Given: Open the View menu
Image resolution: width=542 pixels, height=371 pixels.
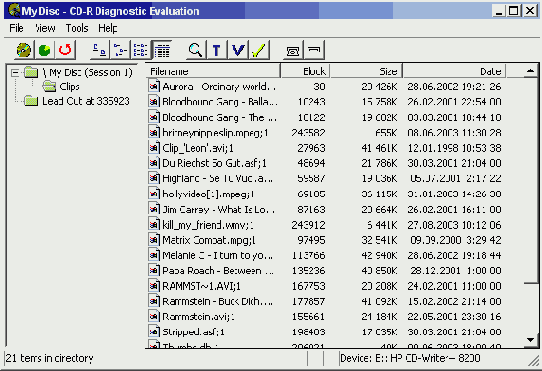Looking at the screenshot, I should pyautogui.click(x=45, y=28).
